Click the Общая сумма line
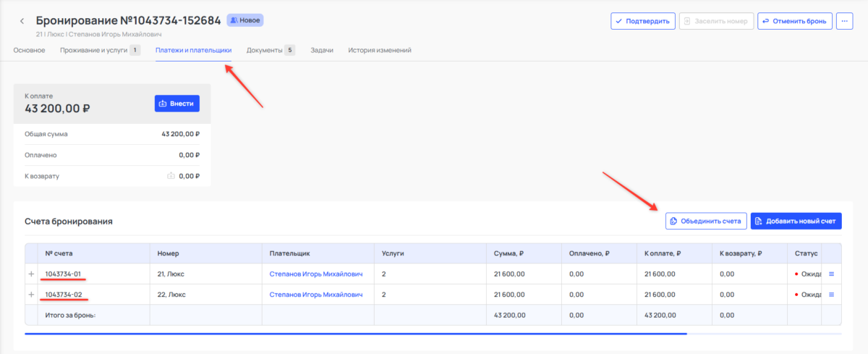This screenshot has width=868, height=354. coord(112,134)
